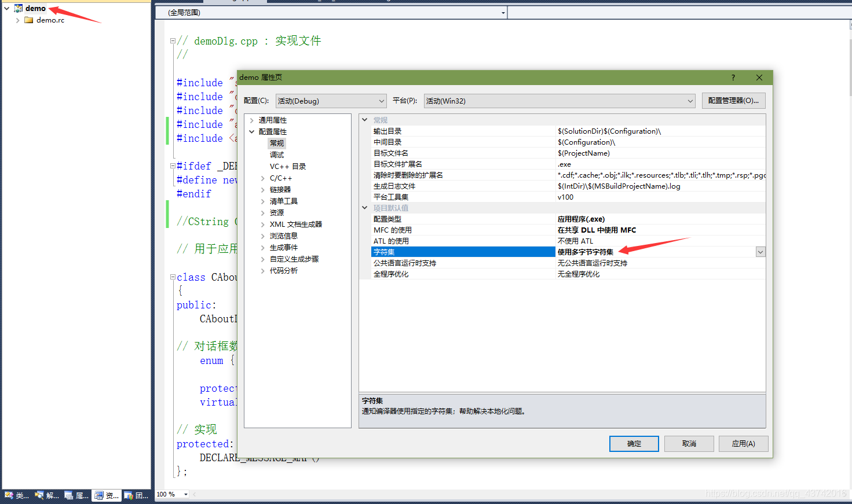Select the 清除时要删除的扩展名 row
The image size is (852, 504).
tap(568, 175)
